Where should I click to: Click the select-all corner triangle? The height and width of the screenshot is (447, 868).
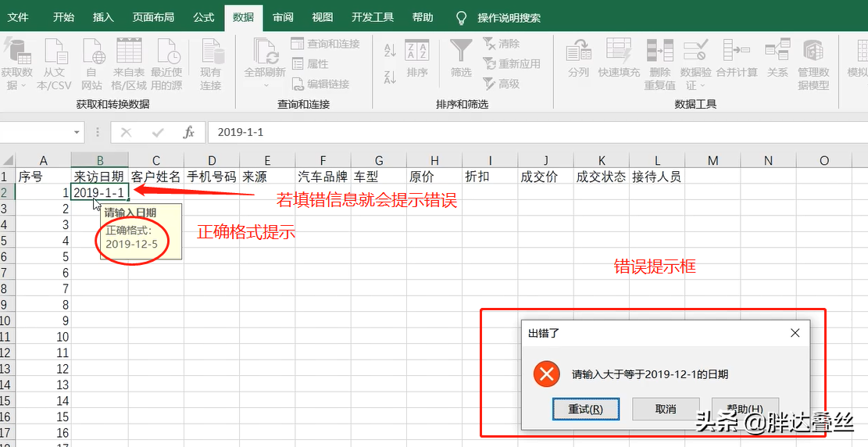click(8, 161)
